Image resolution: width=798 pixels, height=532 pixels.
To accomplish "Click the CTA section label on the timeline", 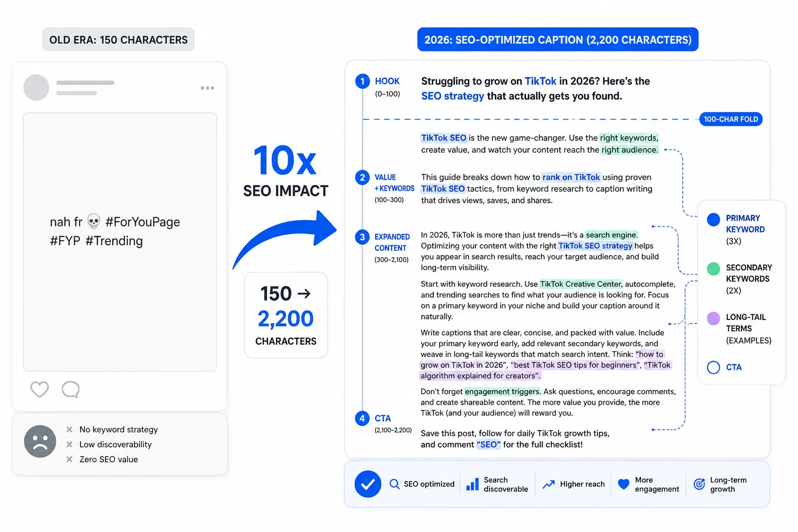I will click(x=382, y=418).
